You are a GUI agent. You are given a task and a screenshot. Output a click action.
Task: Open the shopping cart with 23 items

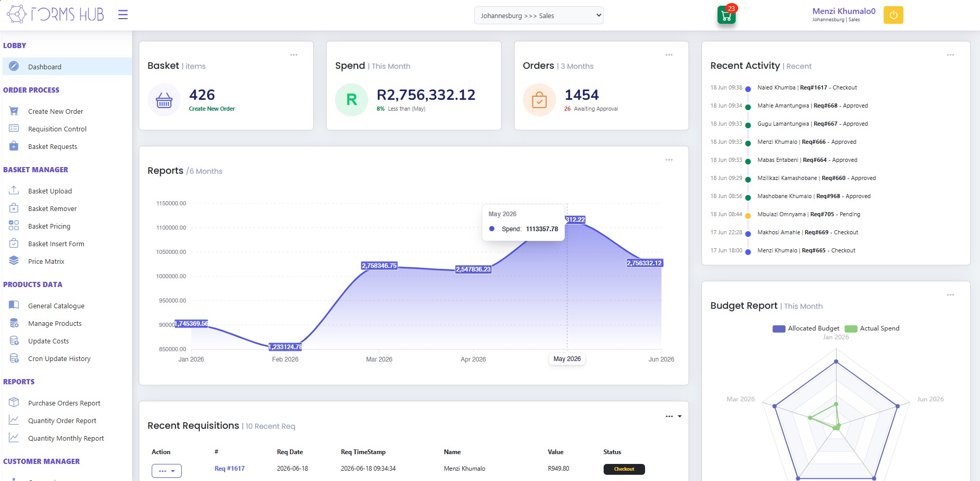[x=726, y=15]
